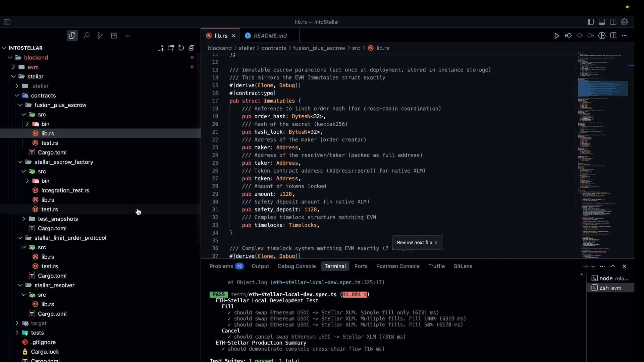Open the Extensions panel
This screenshot has height=362, width=644.
click(114, 36)
